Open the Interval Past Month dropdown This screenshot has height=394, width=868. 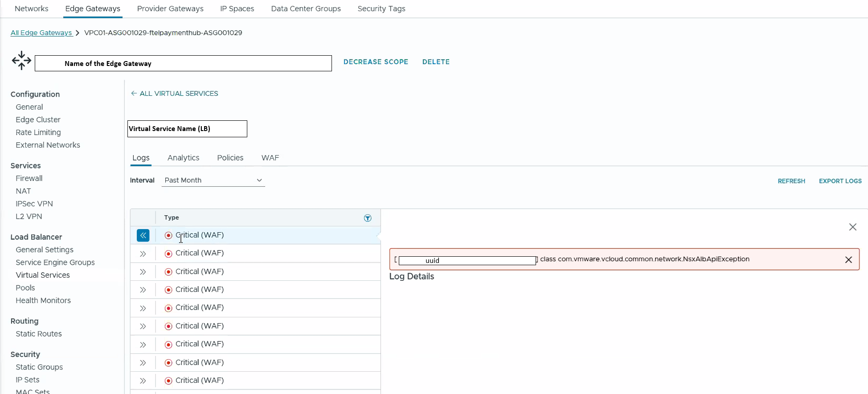(213, 180)
